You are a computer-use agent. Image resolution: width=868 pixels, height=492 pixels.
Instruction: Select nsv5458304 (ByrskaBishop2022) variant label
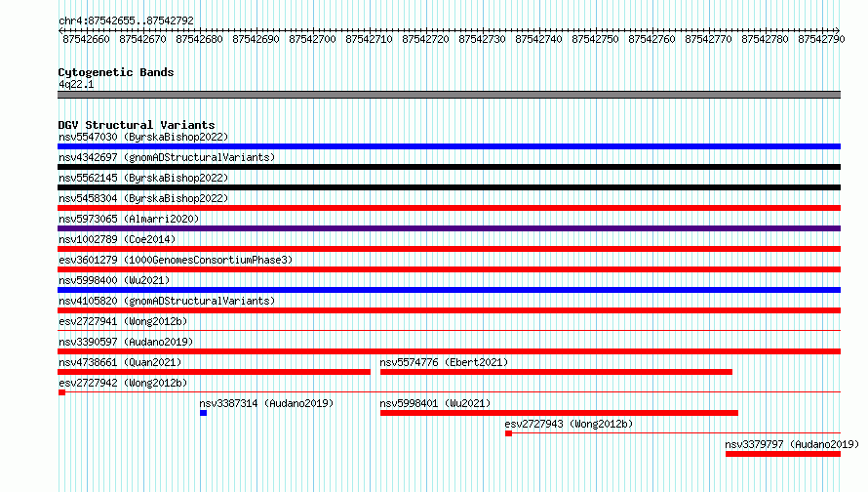(x=143, y=198)
